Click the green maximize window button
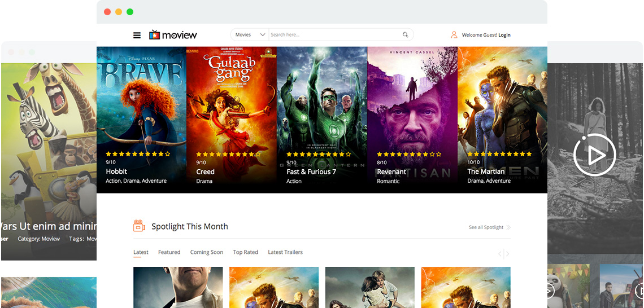 (x=130, y=12)
